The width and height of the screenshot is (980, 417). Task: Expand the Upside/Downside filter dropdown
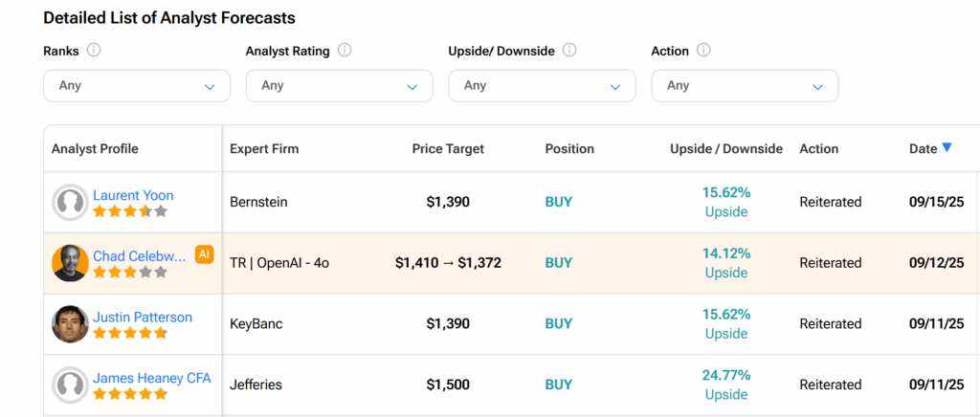pyautogui.click(x=542, y=86)
